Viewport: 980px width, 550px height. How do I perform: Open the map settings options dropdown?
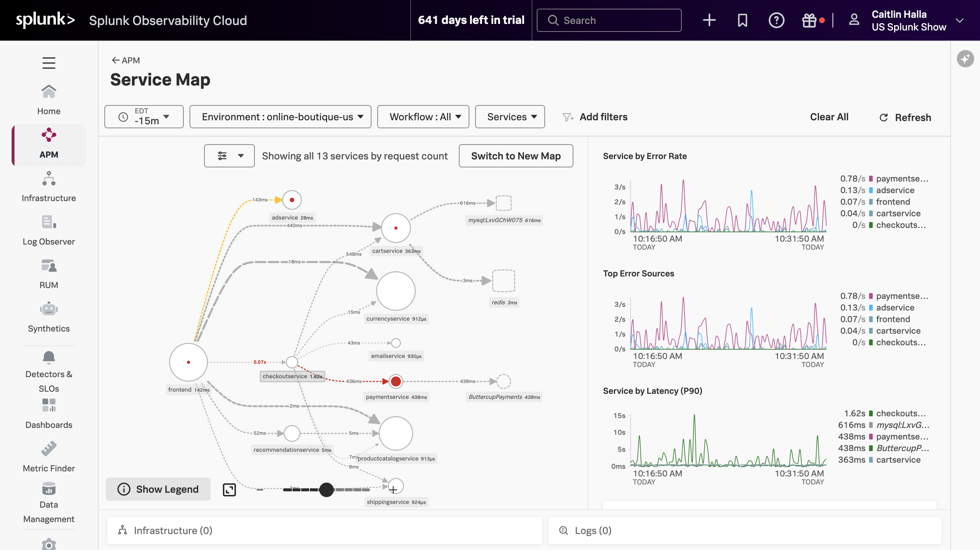click(229, 155)
